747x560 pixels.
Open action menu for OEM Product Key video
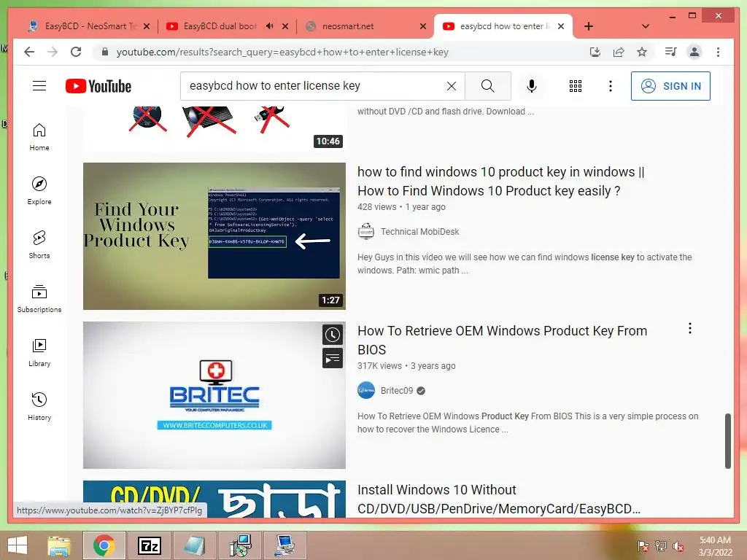click(689, 328)
